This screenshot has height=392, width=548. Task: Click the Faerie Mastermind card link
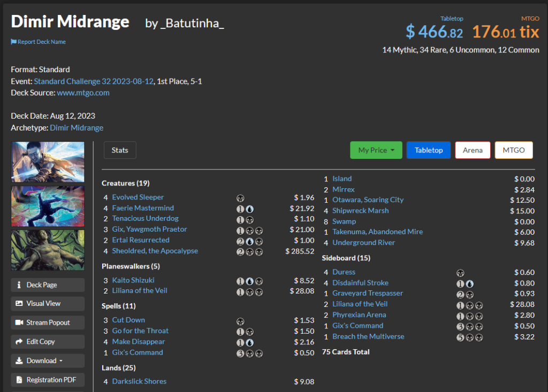[143, 208]
